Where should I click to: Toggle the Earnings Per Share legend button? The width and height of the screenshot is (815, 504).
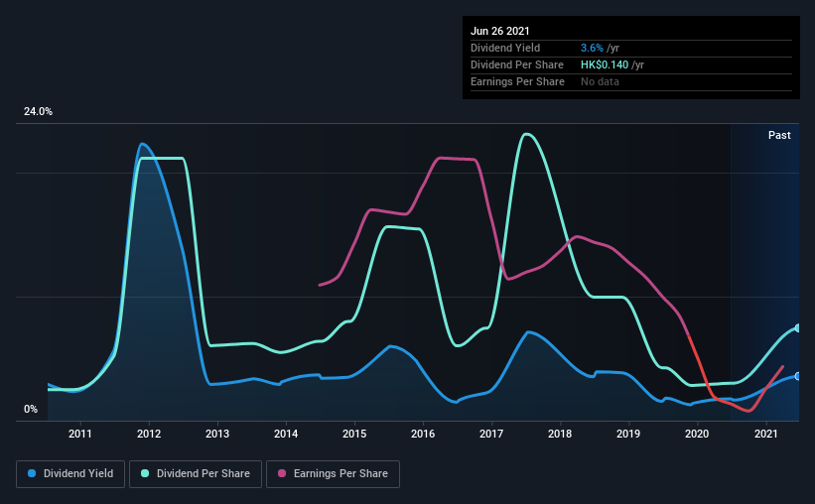(x=333, y=474)
